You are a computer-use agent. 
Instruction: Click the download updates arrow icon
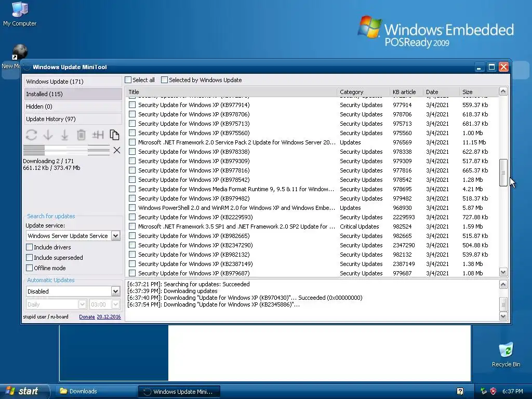pos(48,135)
